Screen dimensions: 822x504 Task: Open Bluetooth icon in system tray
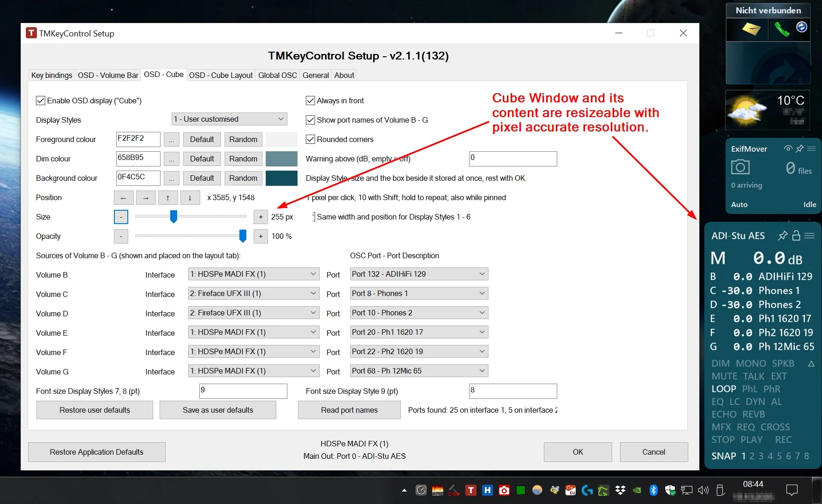click(653, 490)
